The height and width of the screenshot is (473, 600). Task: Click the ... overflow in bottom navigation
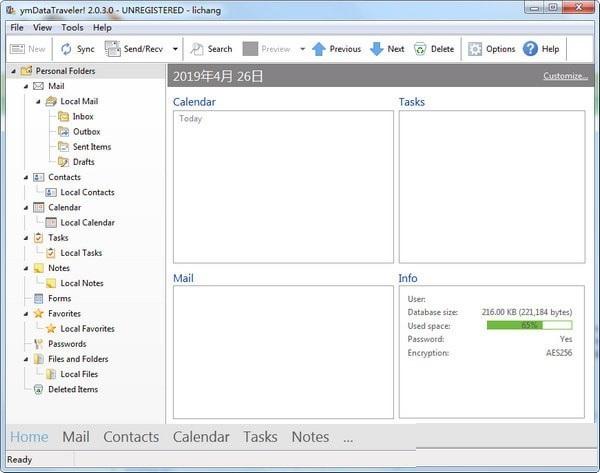click(347, 437)
